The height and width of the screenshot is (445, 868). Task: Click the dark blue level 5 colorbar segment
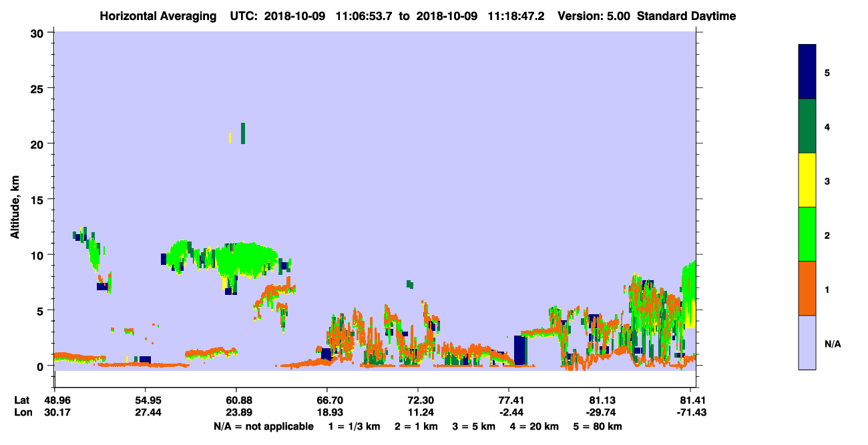[x=807, y=71]
